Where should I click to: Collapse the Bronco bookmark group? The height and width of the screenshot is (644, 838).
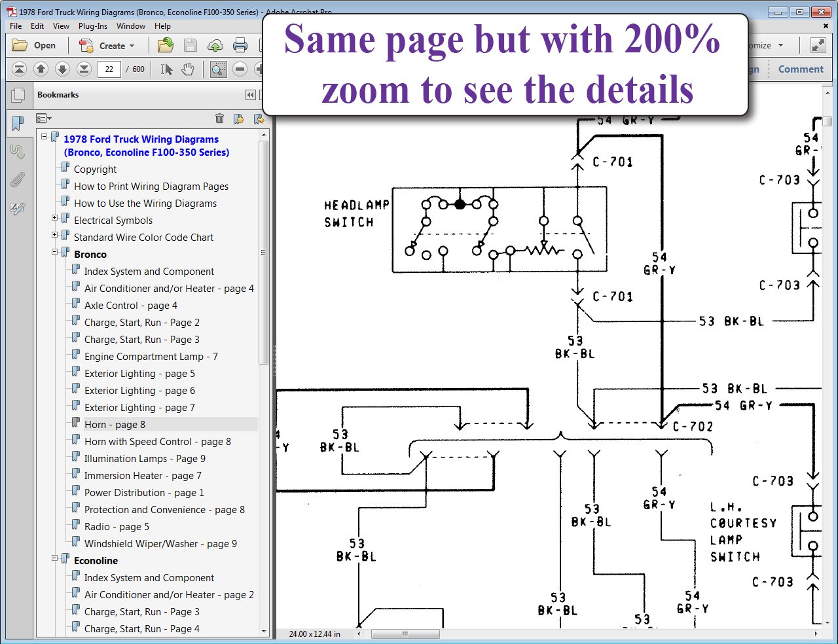55,252
